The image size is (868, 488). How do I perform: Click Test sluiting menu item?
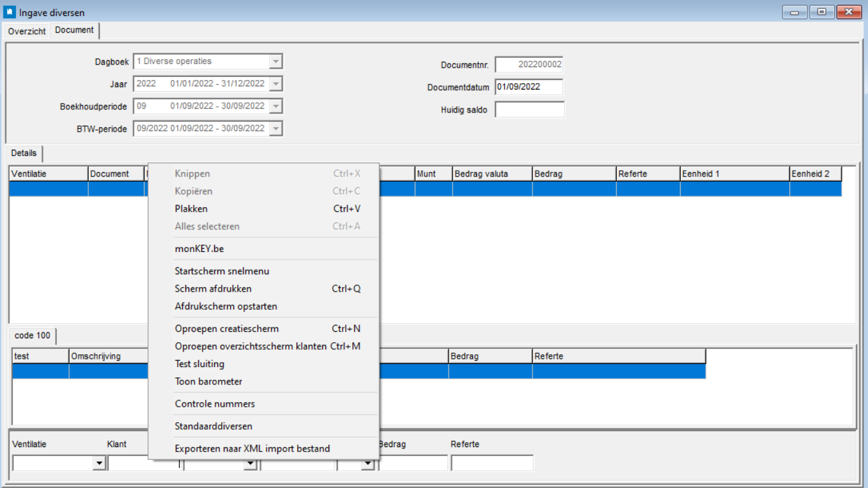[263, 364]
